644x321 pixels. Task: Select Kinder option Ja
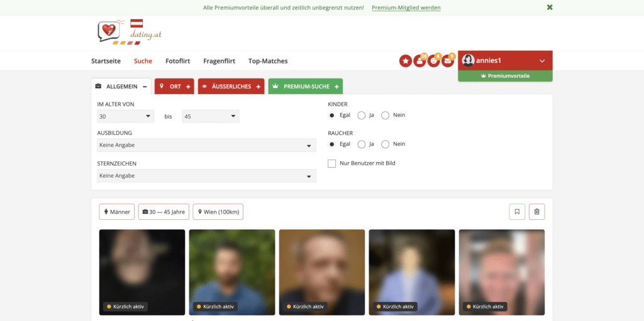coord(362,116)
